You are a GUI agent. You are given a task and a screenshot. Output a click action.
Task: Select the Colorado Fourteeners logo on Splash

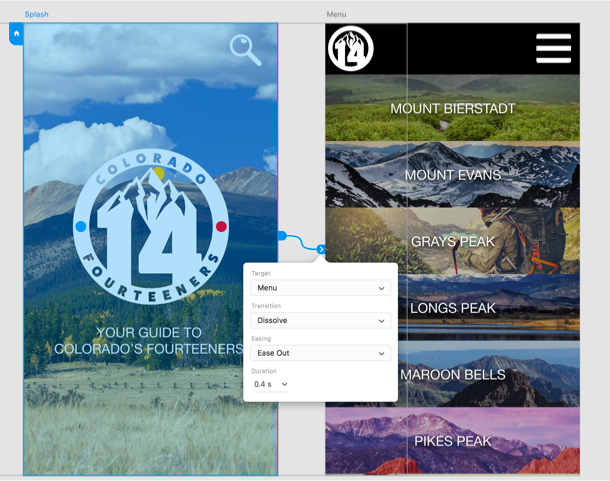tap(150, 228)
